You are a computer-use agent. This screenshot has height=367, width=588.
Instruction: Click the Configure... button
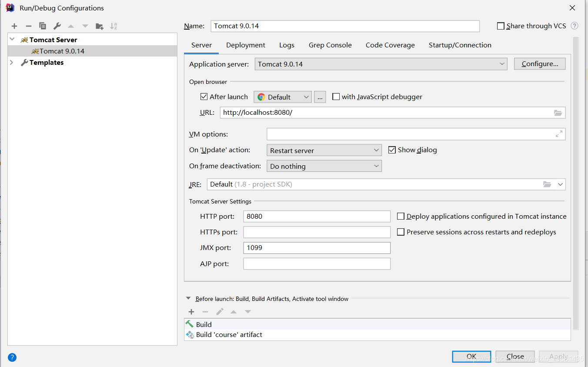[540, 64]
